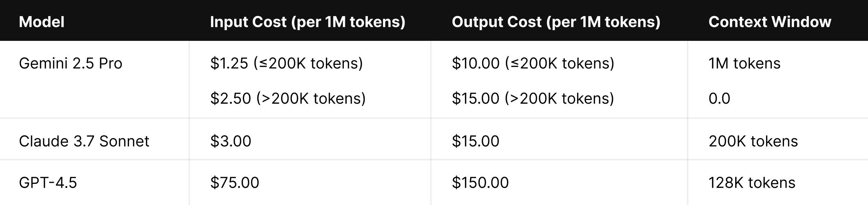Click the Input Cost column header
The image size is (868, 205).
click(308, 22)
